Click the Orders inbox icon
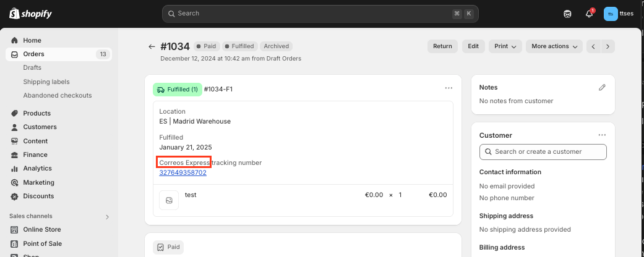The height and width of the screenshot is (257, 644). click(15, 54)
